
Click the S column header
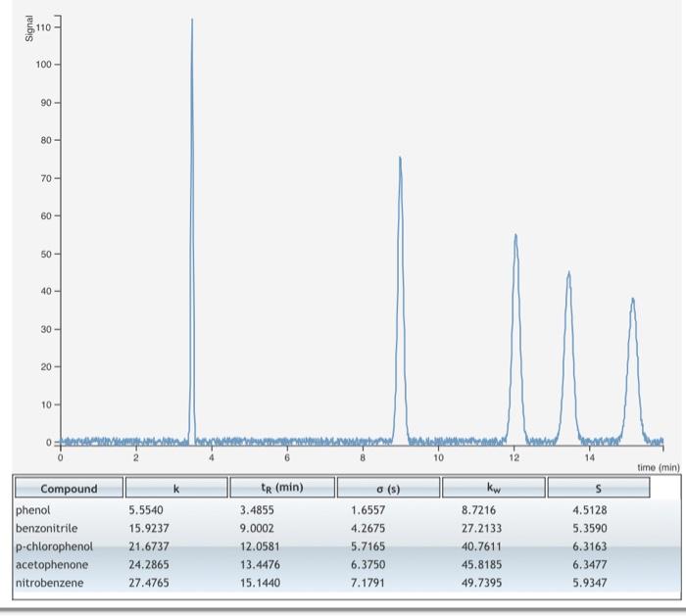pos(598,488)
